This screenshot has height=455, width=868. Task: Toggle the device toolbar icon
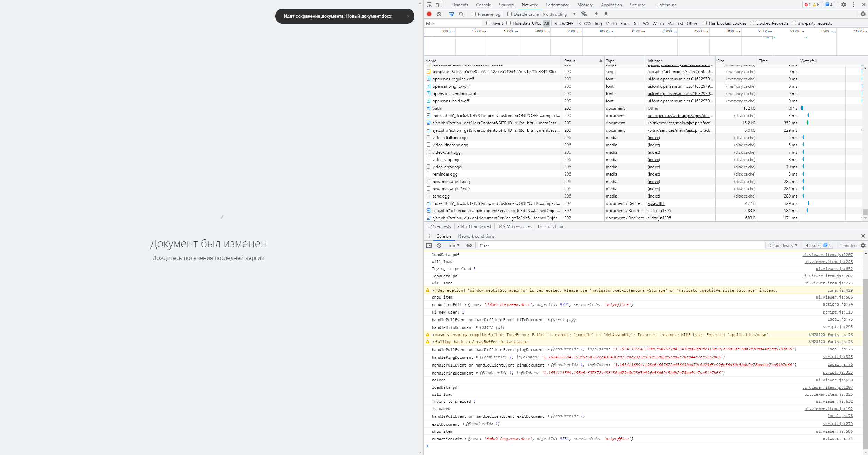[439, 5]
